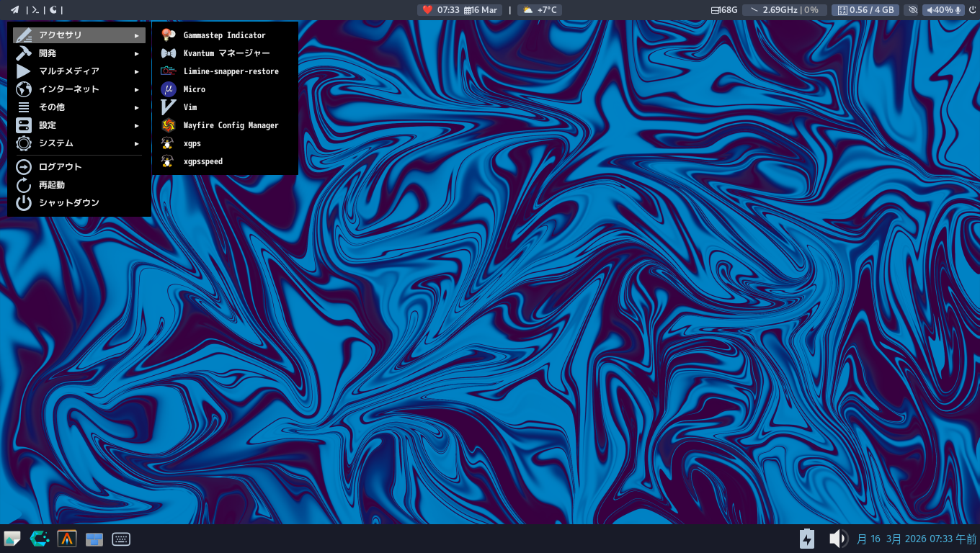The image size is (980, 553).
Task: Open Wayfire Config Manager
Action: tap(225, 125)
